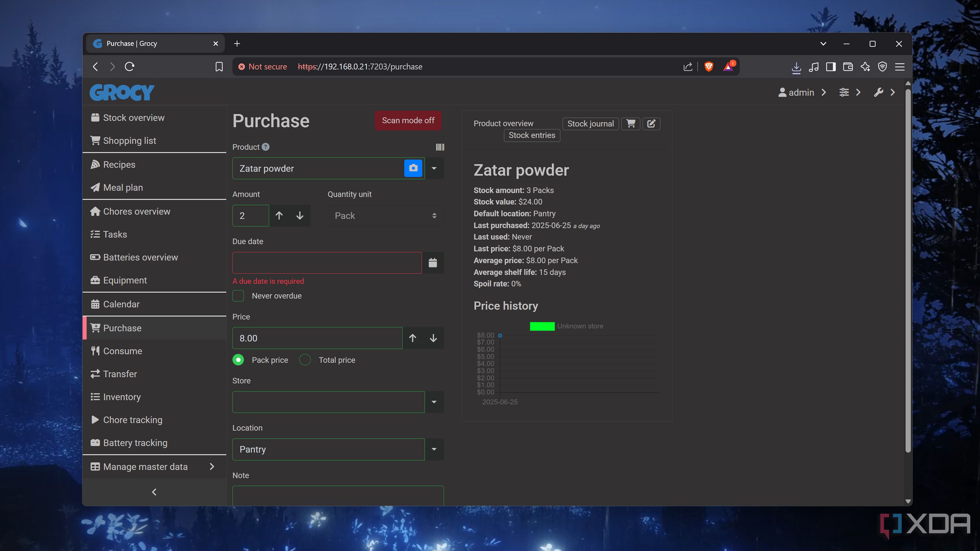Image resolution: width=980 pixels, height=551 pixels.
Task: Toggle Scan mode off button
Action: tap(408, 121)
